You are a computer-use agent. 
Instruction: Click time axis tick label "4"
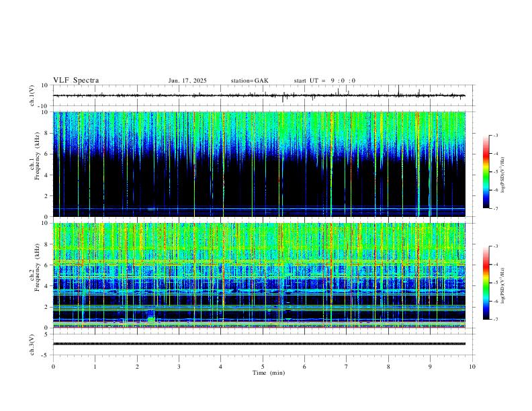pos(220,367)
